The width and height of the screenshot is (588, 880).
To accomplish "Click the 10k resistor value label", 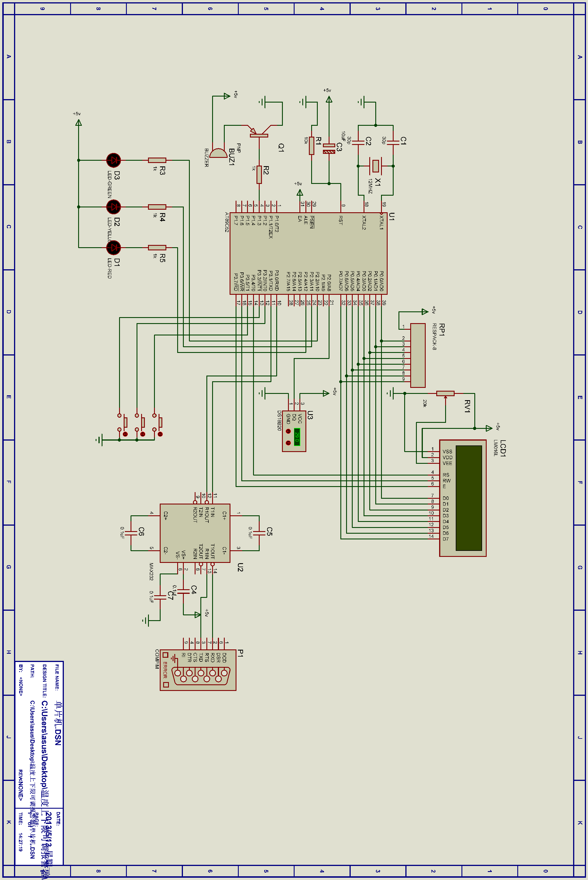I will [306, 140].
